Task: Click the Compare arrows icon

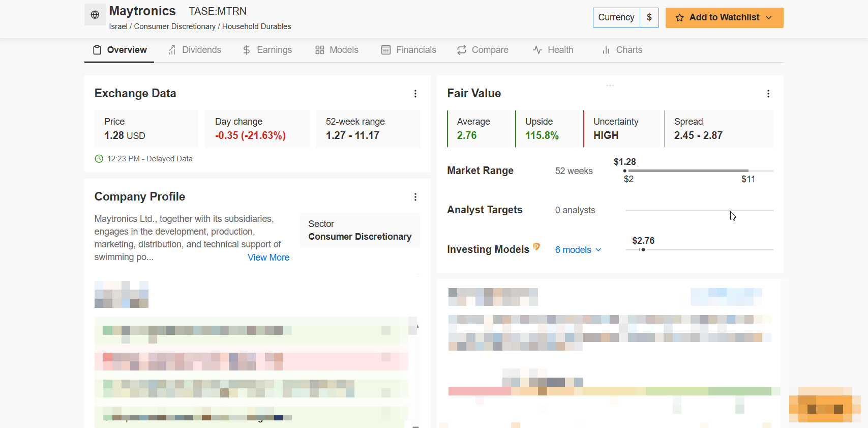Action: [462, 50]
